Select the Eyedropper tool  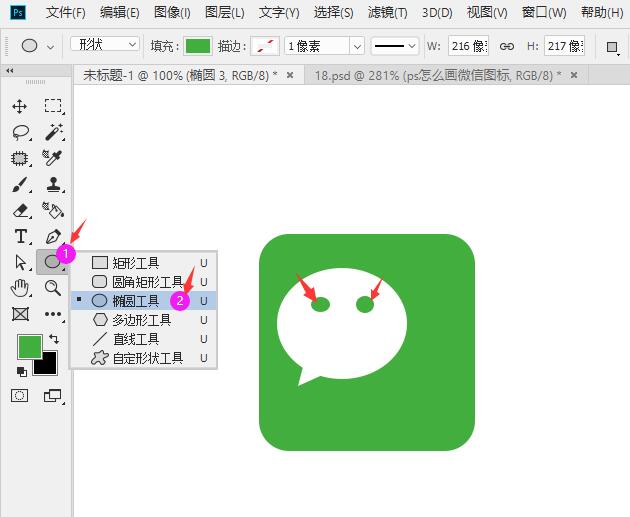click(x=53, y=158)
